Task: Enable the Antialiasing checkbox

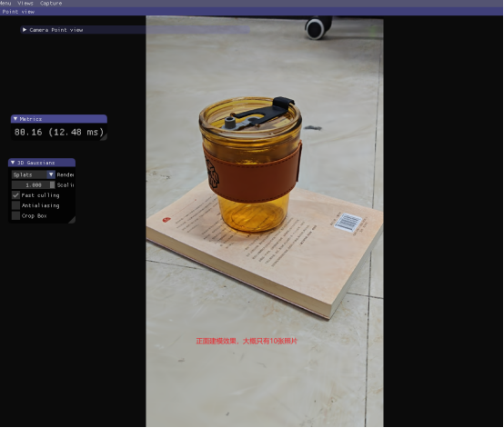Action: pos(15,205)
